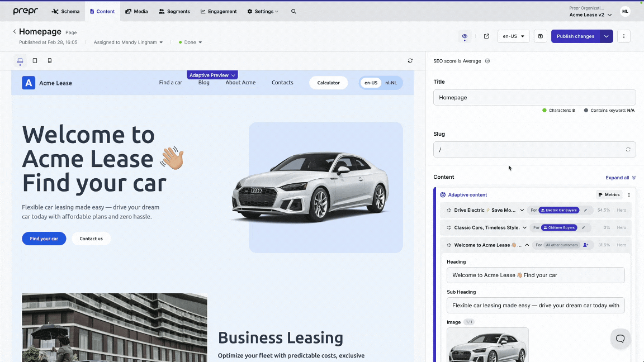Screen dimensions: 644x362
Task: Click the Publish changes button
Action: (575, 36)
